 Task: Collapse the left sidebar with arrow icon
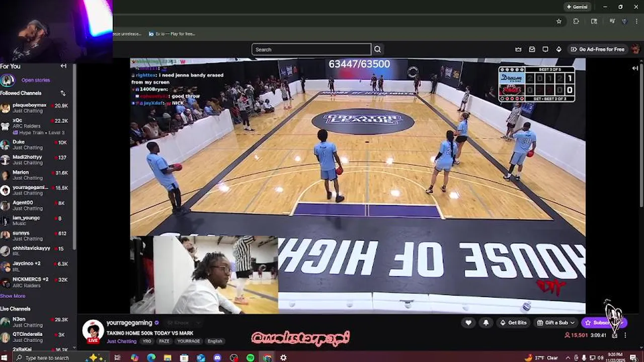[x=63, y=66]
